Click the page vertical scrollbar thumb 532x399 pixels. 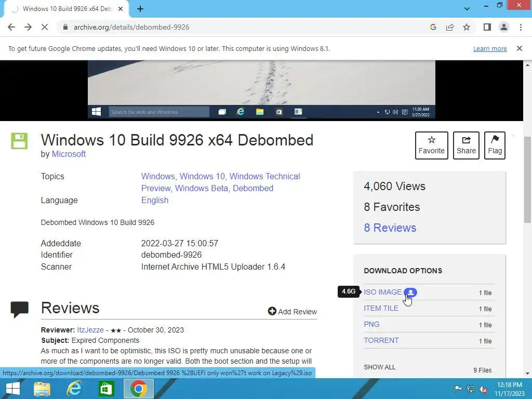tap(528, 180)
